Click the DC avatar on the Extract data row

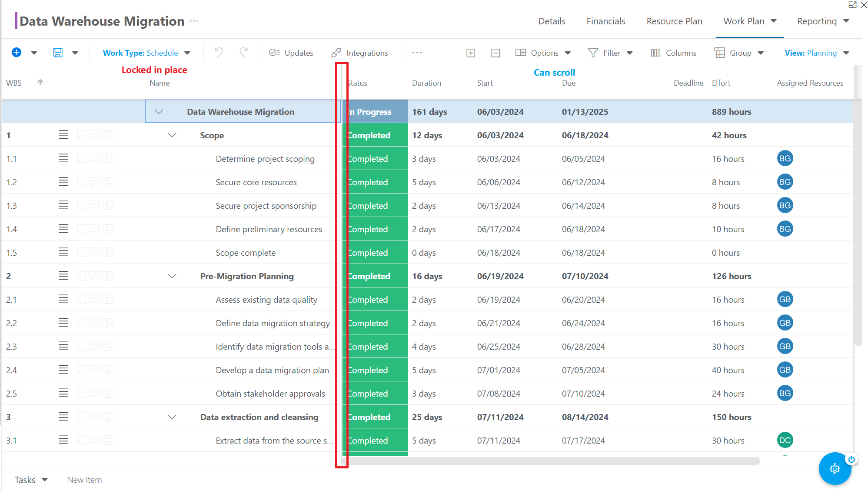point(785,440)
